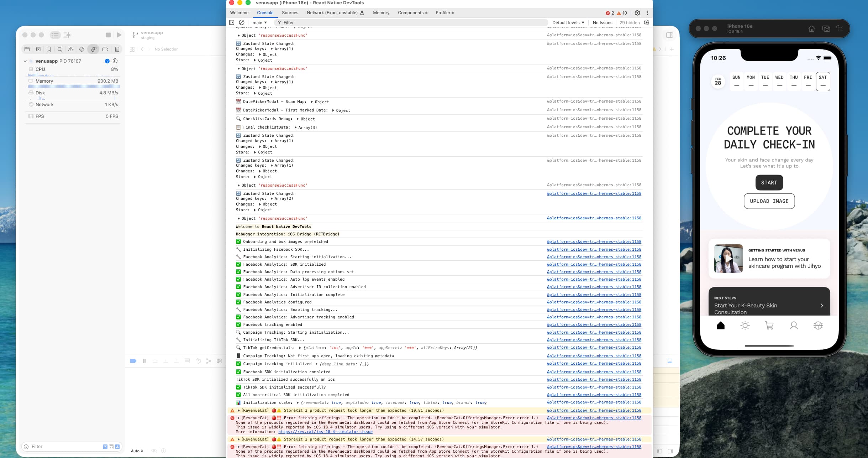The height and width of the screenshot is (458, 868).
Task: Pause program execution in Xcode debug bar
Action: (x=144, y=361)
